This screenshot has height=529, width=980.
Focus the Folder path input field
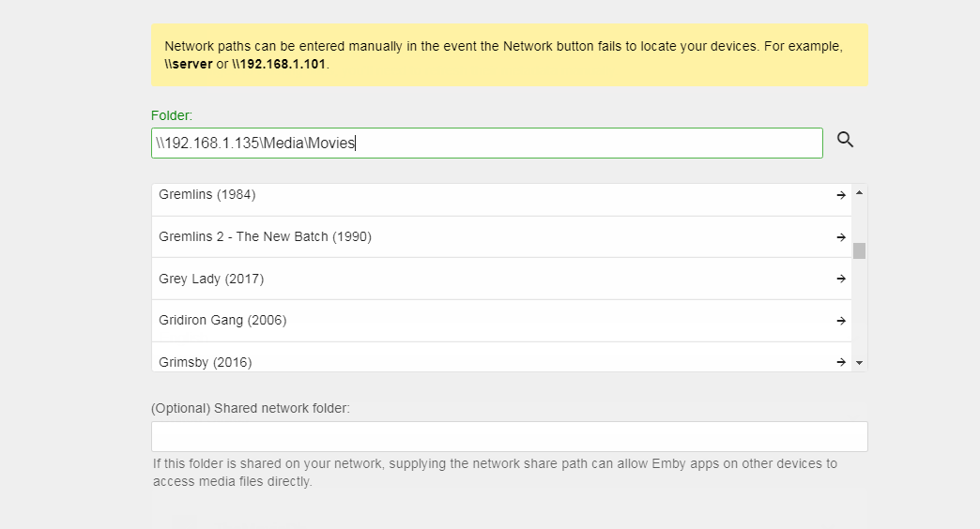click(486, 144)
